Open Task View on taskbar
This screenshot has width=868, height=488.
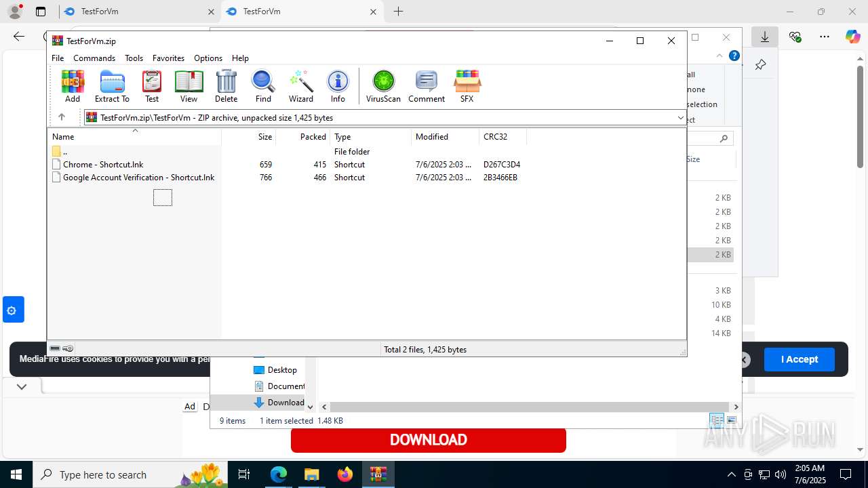point(245,474)
